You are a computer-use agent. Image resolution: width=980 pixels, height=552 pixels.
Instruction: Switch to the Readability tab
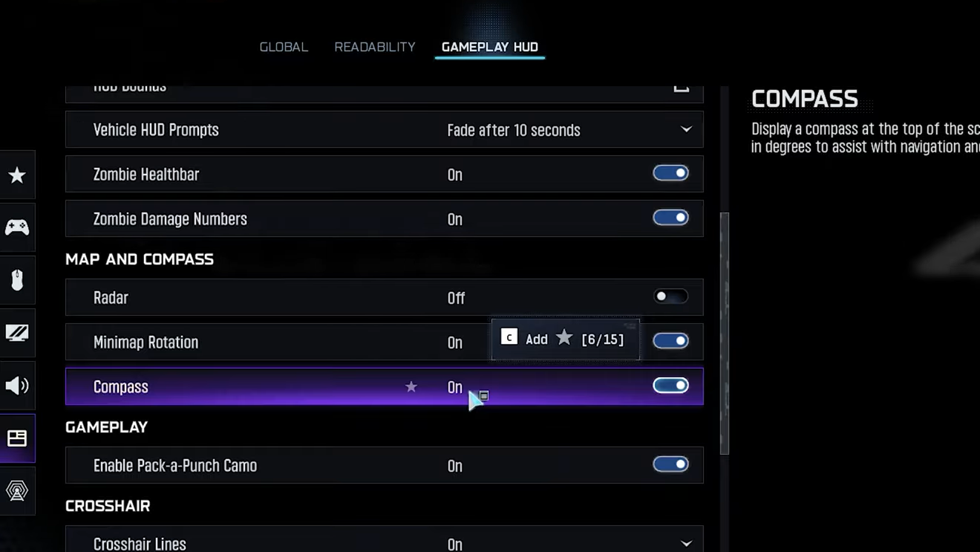(x=375, y=47)
